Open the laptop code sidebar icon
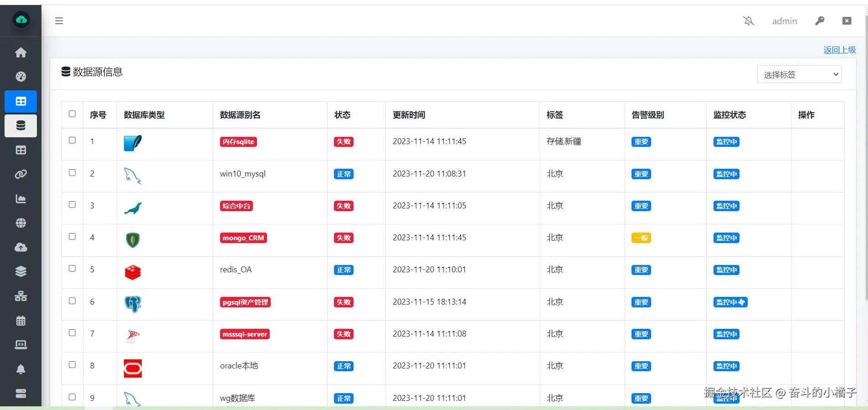 (x=21, y=345)
